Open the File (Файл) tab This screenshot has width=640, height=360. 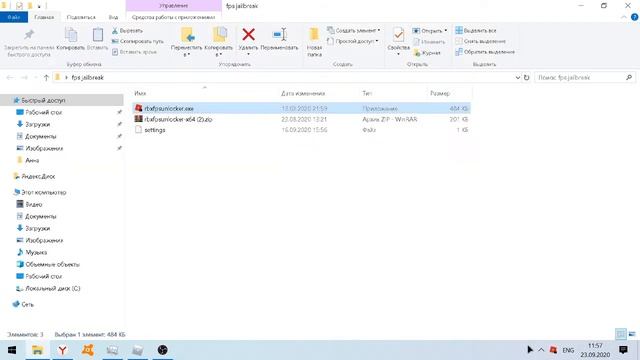[14, 17]
